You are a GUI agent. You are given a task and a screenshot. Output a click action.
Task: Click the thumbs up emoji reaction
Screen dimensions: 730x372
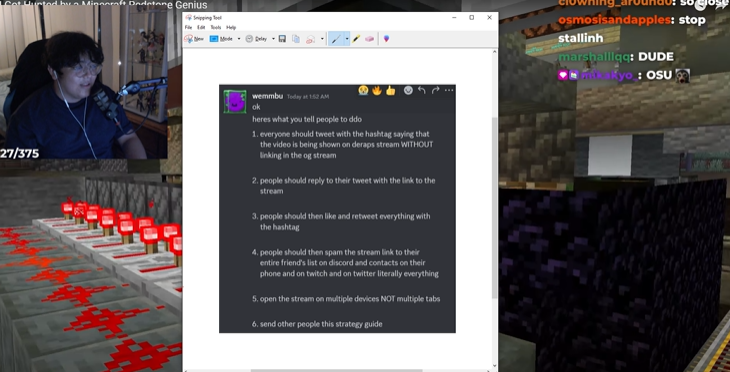pyautogui.click(x=390, y=90)
